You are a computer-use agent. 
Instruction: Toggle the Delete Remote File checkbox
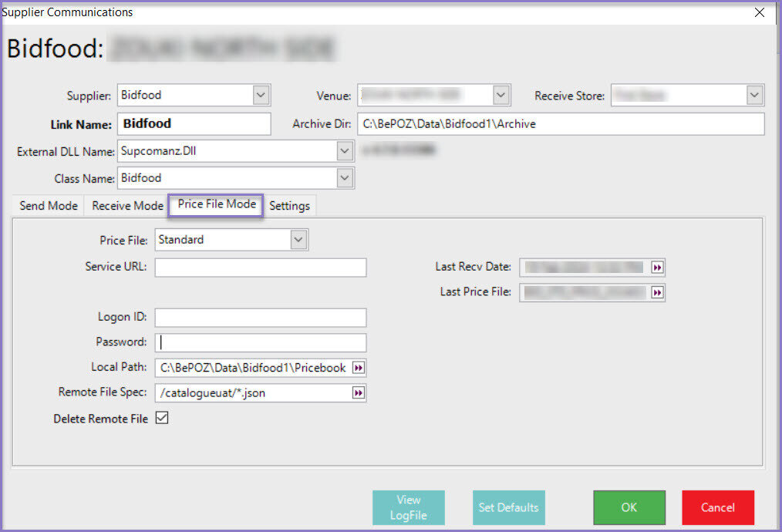tap(162, 418)
